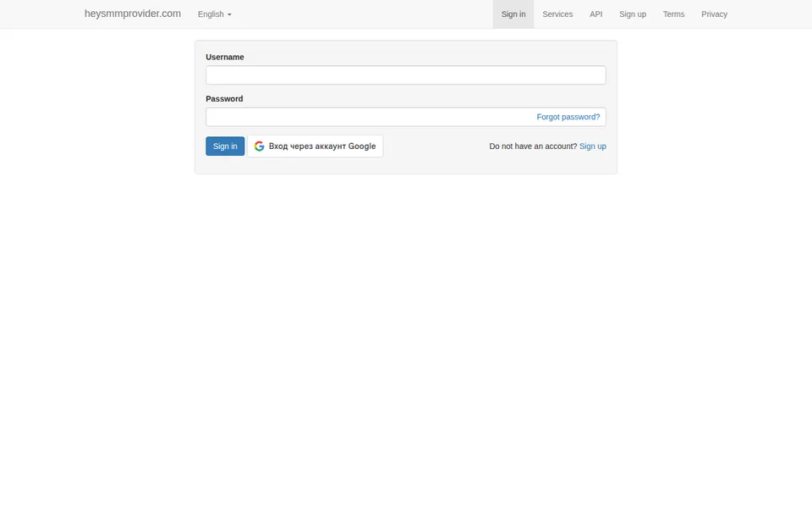Image resolution: width=812 pixels, height=508 pixels.
Task: Open the Privacy page
Action: click(x=714, y=14)
